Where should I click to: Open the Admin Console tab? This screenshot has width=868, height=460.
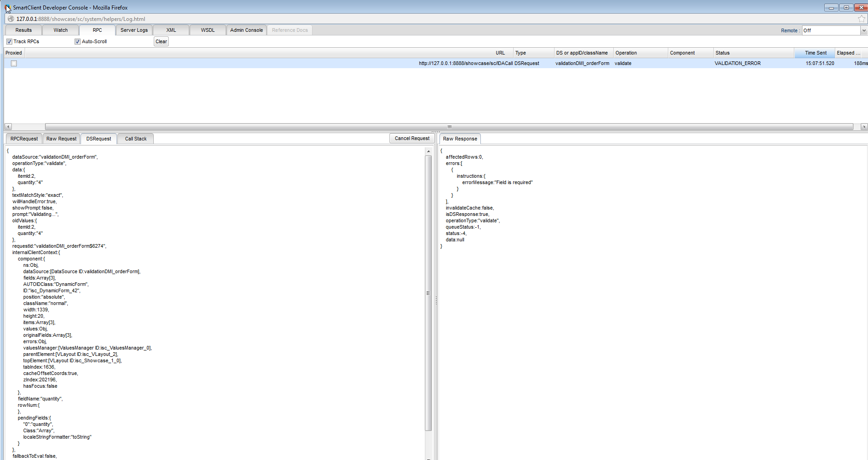[x=246, y=30]
